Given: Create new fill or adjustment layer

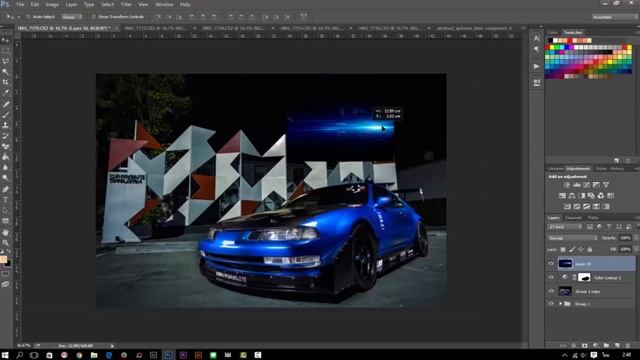Looking at the screenshot, I should coord(596,345).
